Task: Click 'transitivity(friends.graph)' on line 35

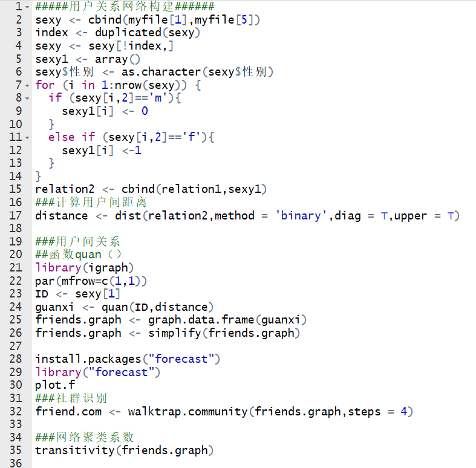Action: click(x=125, y=450)
